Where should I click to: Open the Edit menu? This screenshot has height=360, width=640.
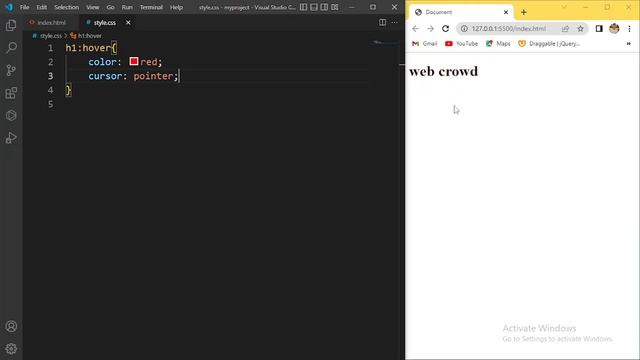(x=42, y=7)
